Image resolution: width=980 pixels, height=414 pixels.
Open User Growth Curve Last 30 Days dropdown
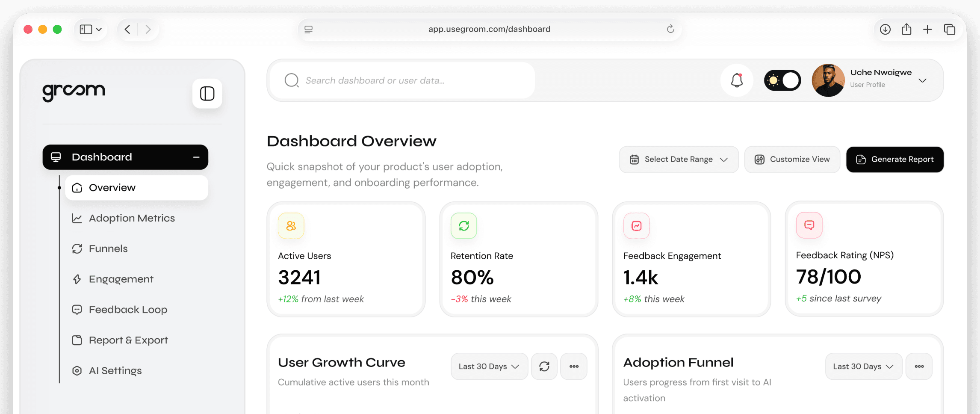(489, 367)
